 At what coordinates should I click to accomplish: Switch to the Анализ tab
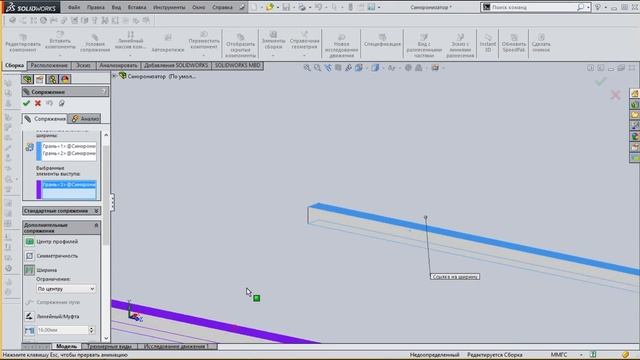84,119
